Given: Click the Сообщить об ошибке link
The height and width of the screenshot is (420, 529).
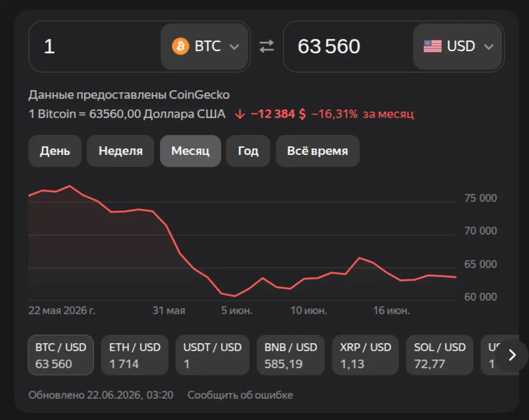Looking at the screenshot, I should (240, 395).
